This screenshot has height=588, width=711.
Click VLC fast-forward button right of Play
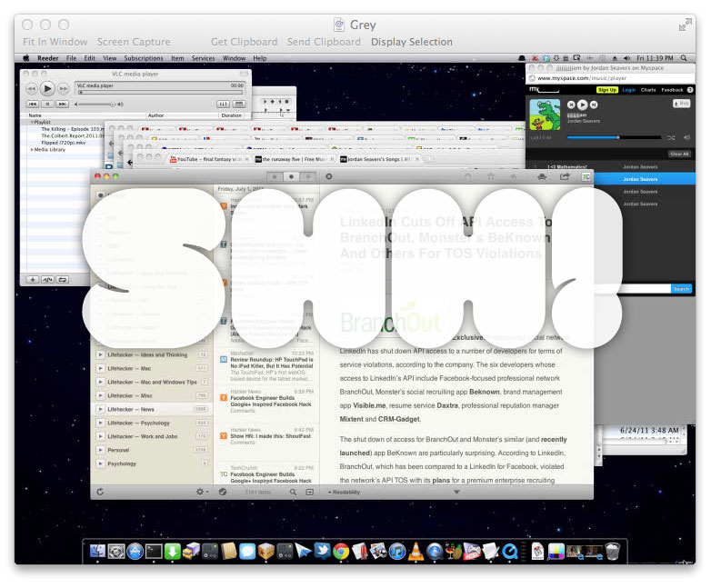(64, 88)
